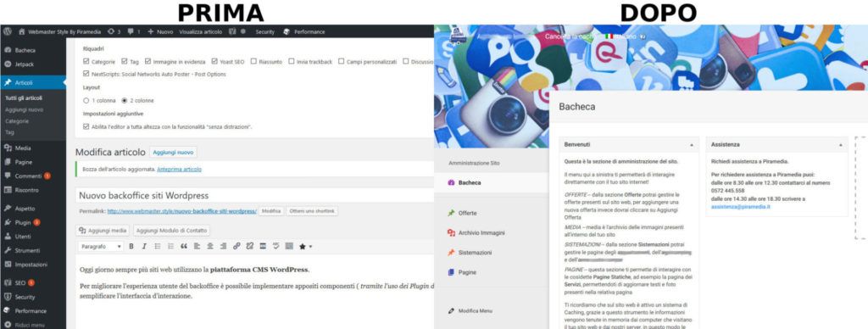
Task: Remove link with the unlink icon
Action: [250, 246]
